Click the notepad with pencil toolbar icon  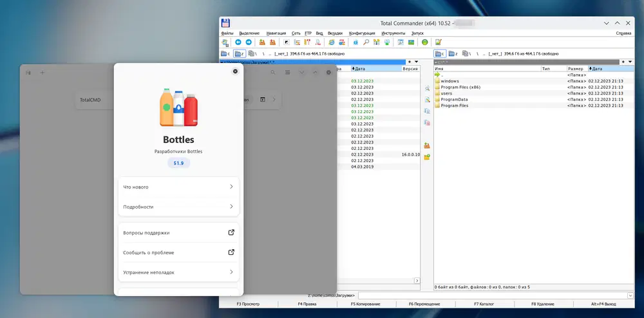click(x=438, y=42)
